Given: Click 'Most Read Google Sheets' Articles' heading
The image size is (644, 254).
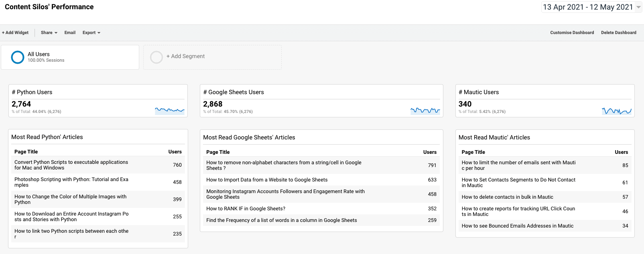Looking at the screenshot, I should click(x=249, y=137).
